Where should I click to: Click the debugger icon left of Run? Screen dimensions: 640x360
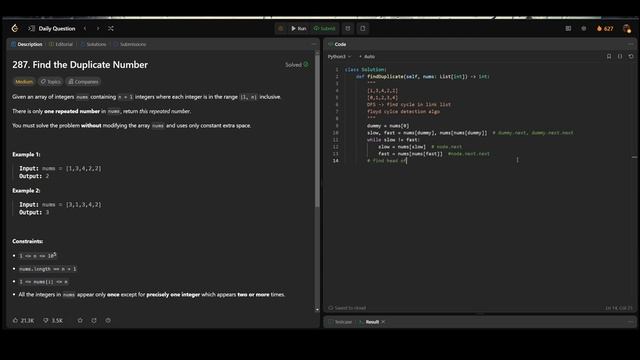click(x=280, y=29)
